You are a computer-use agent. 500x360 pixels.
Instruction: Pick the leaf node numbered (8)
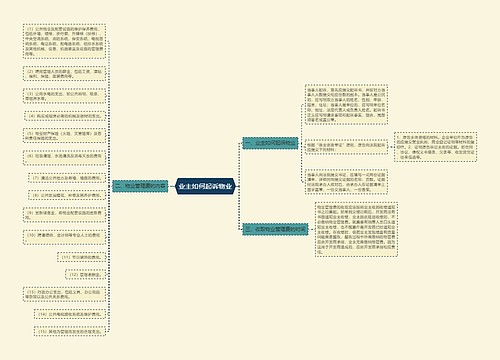tap(67, 195)
